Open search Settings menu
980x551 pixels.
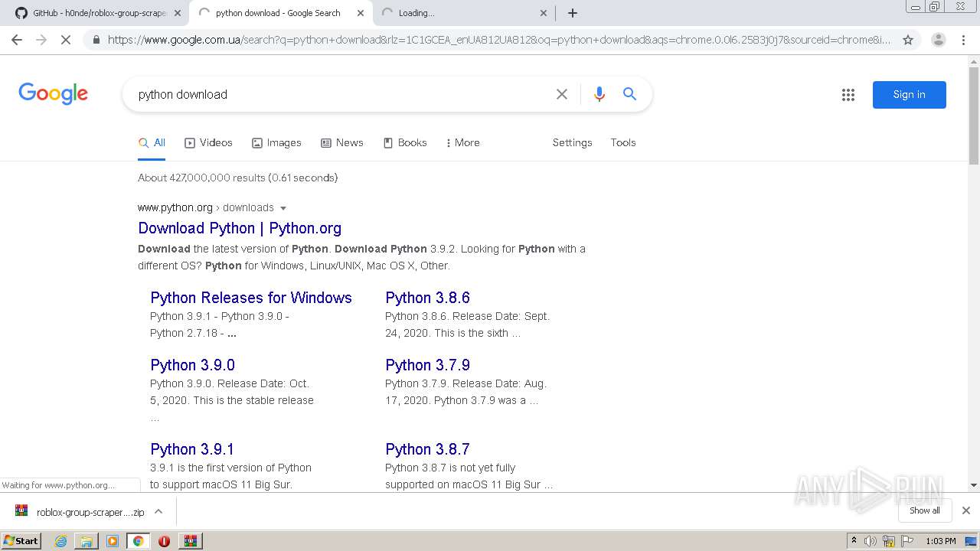(x=572, y=143)
